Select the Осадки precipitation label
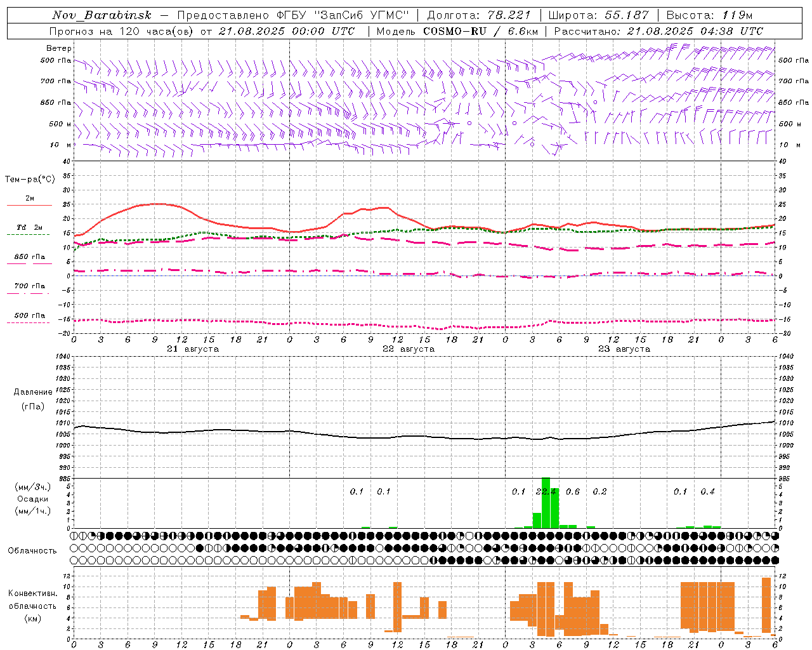Screen dimensions: 812x650 point(32,499)
